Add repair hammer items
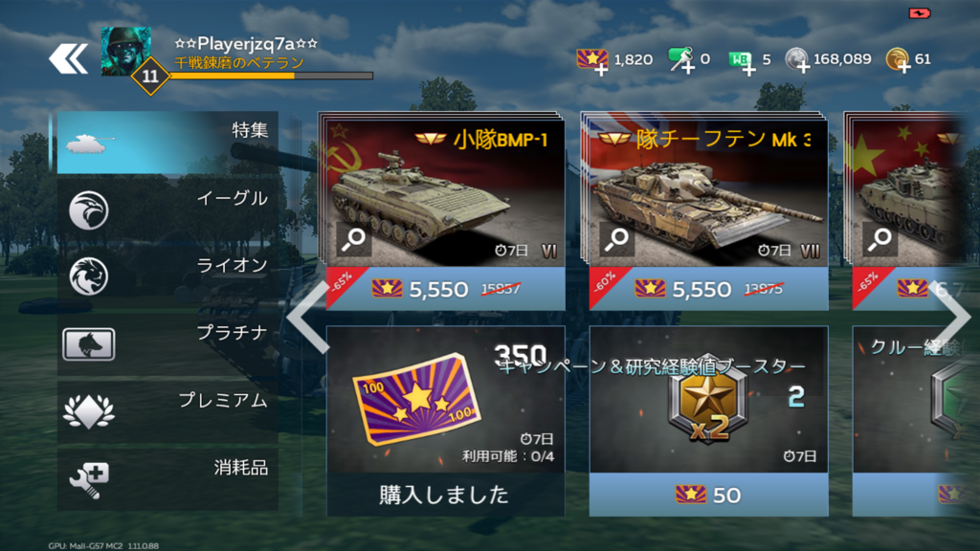Viewport: 980px width, 551px height. tap(681, 60)
